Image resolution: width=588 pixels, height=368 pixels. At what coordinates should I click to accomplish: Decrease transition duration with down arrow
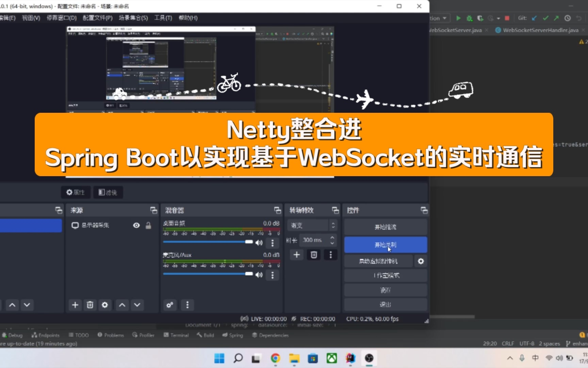(x=332, y=243)
